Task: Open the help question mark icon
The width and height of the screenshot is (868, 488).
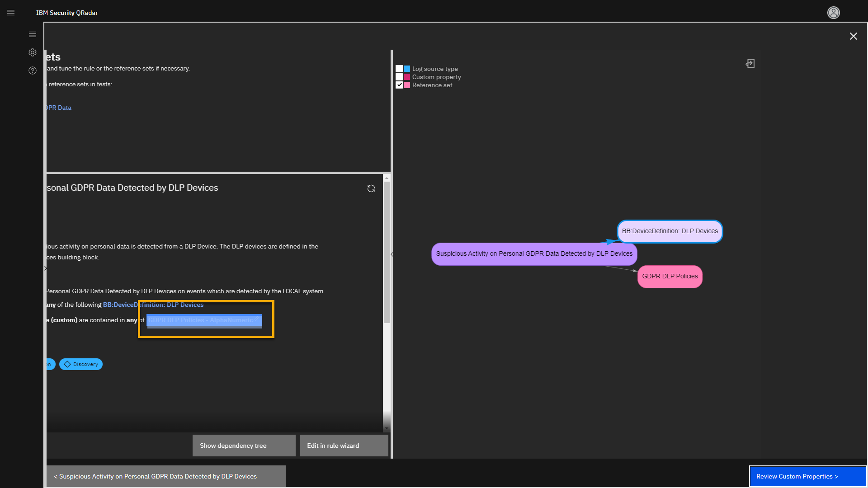Action: pos(33,70)
